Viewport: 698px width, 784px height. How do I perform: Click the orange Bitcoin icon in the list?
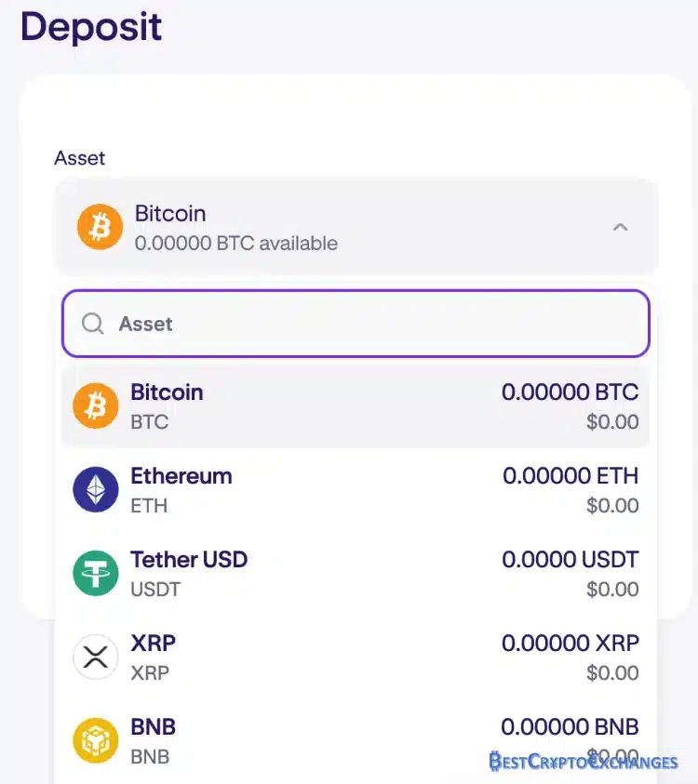pyautogui.click(x=96, y=405)
